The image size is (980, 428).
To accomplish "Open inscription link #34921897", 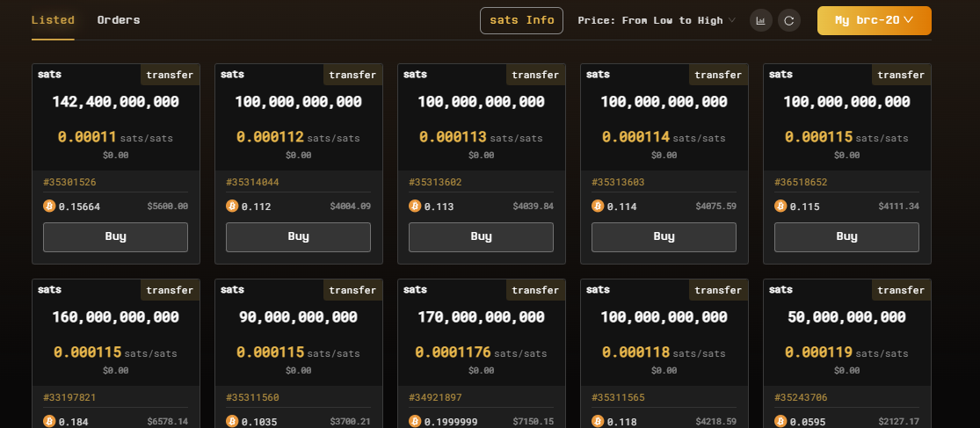I will (435, 397).
